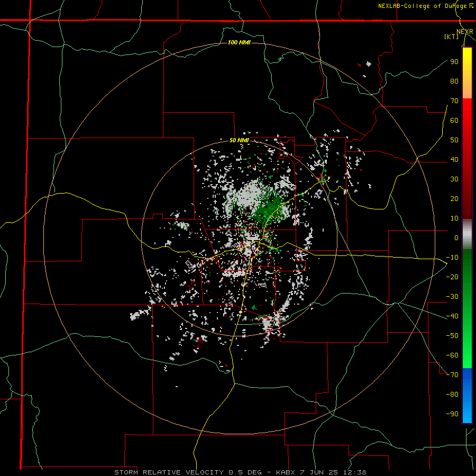
Task: Click the -40 value on the velocity scale
Action: 452,316
